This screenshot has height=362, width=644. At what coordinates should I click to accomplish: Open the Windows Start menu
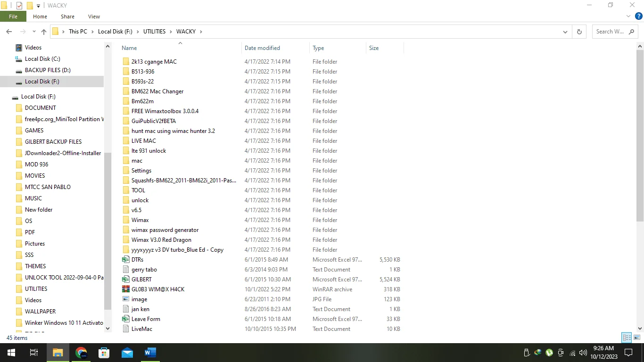11,353
